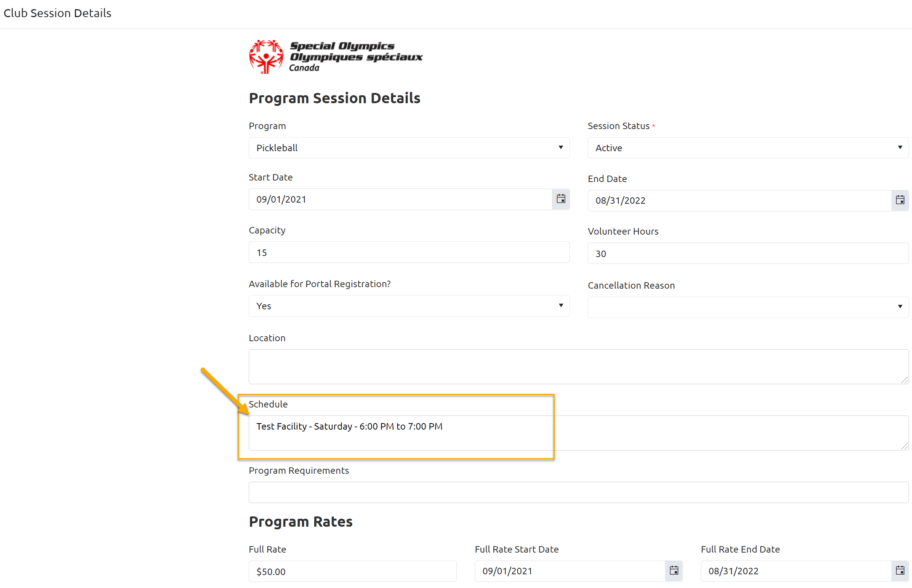Click inside the Location text area

point(579,366)
